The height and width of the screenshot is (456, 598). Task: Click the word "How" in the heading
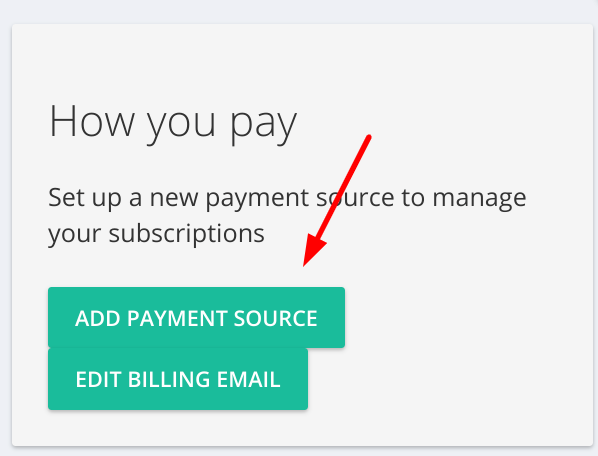[92, 120]
